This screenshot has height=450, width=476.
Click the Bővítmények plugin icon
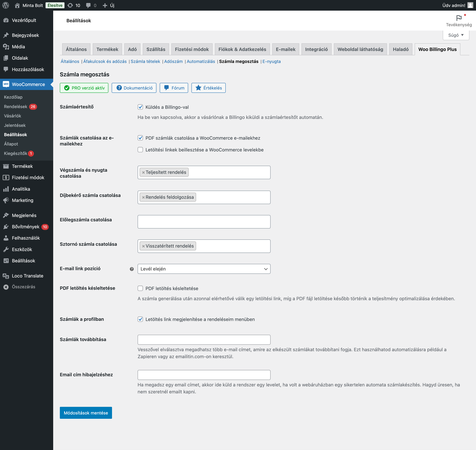pyautogui.click(x=6, y=227)
